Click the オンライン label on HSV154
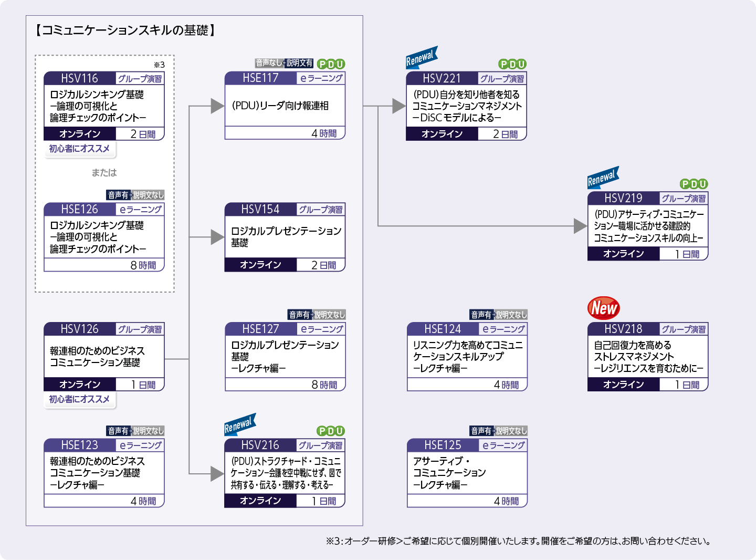 (x=261, y=265)
